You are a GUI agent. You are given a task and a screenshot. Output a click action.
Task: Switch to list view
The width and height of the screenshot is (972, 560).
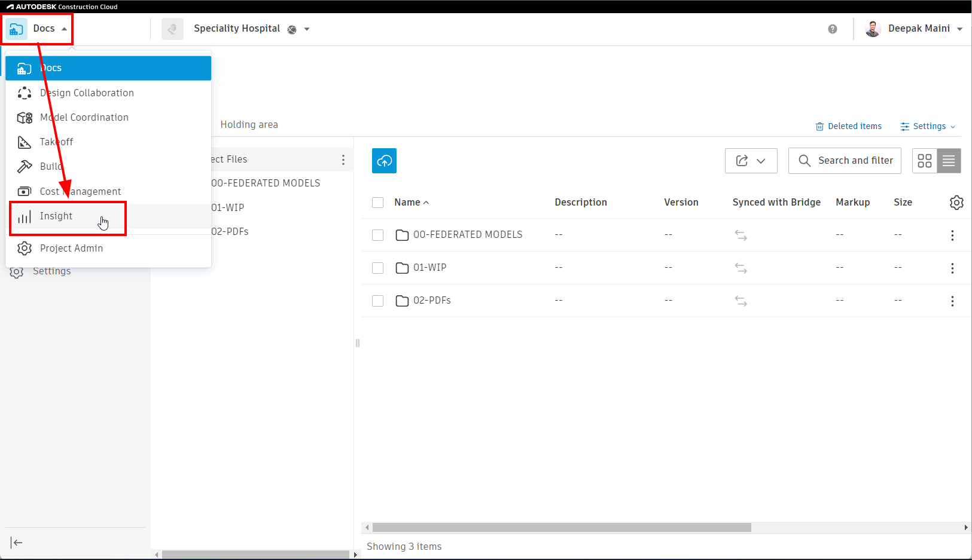949,161
